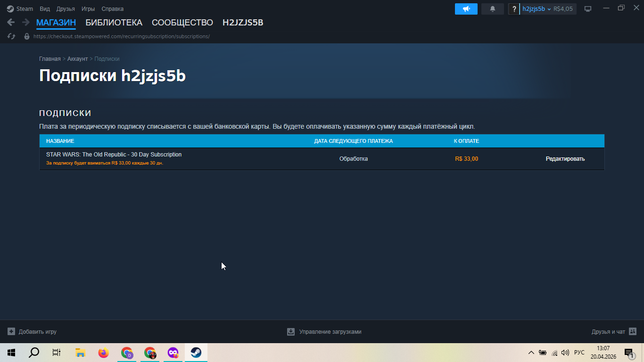Screen dimensions: 644x362
Task: Click the checkout URL address field
Action: coord(122,36)
